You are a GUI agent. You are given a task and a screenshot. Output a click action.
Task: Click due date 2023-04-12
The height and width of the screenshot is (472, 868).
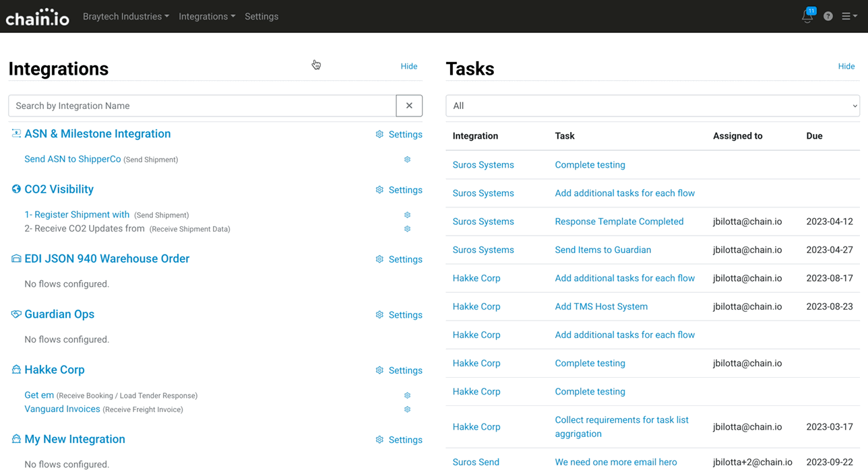[830, 222]
